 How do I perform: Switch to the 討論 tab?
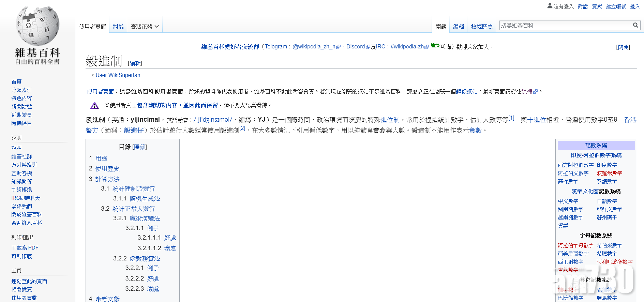click(118, 27)
